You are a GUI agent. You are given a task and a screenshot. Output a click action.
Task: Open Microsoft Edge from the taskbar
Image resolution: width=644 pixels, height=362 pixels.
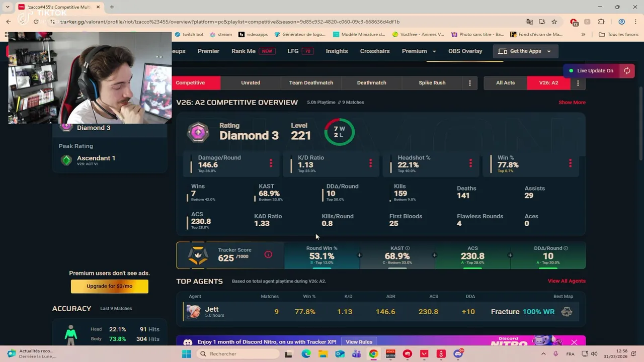click(x=306, y=354)
